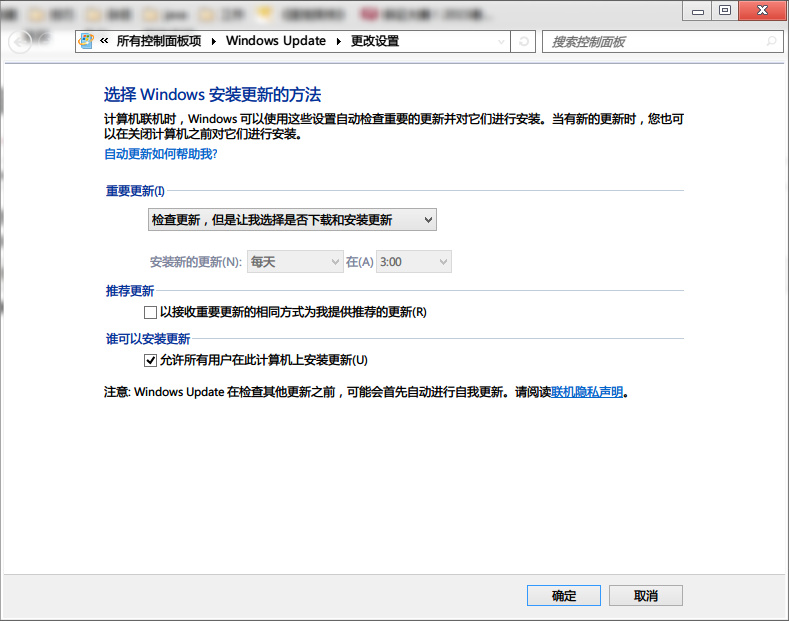Minimize the Windows Update settings window
The height and width of the screenshot is (621, 789).
click(x=697, y=11)
